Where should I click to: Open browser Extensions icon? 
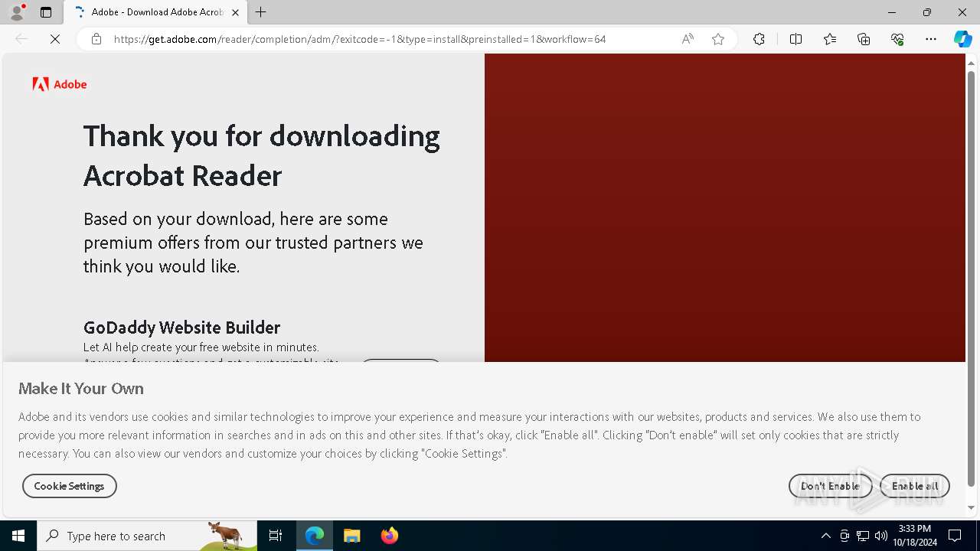759,39
